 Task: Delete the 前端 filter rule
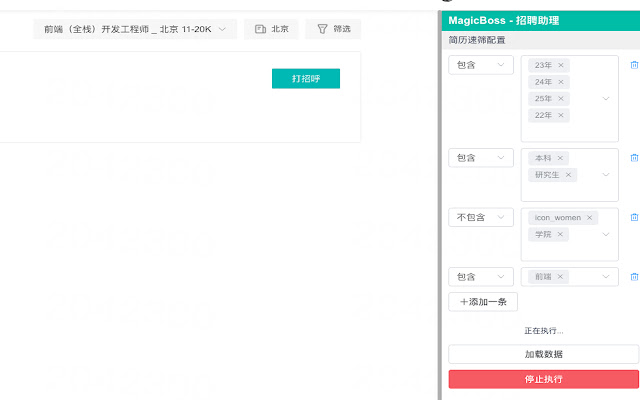tap(634, 277)
